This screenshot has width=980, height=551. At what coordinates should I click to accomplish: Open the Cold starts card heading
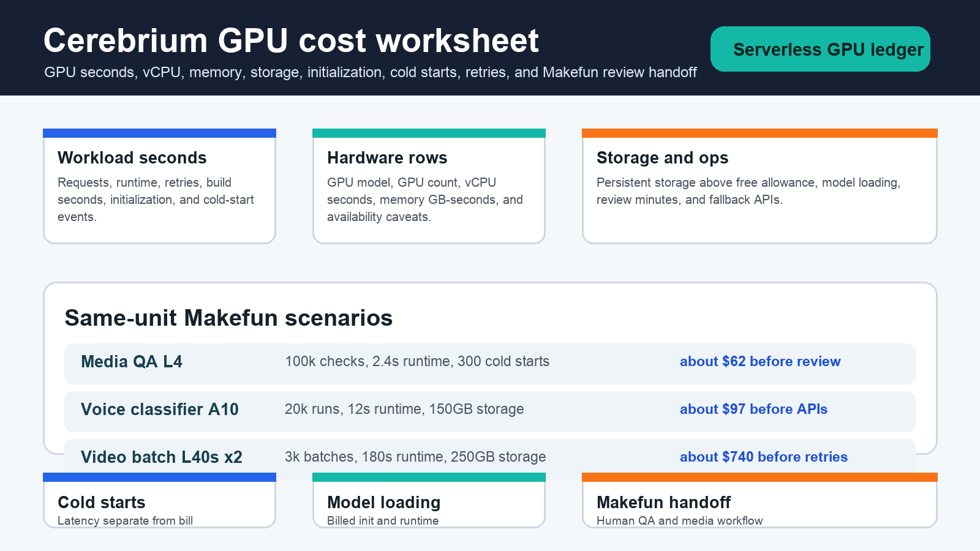point(102,503)
